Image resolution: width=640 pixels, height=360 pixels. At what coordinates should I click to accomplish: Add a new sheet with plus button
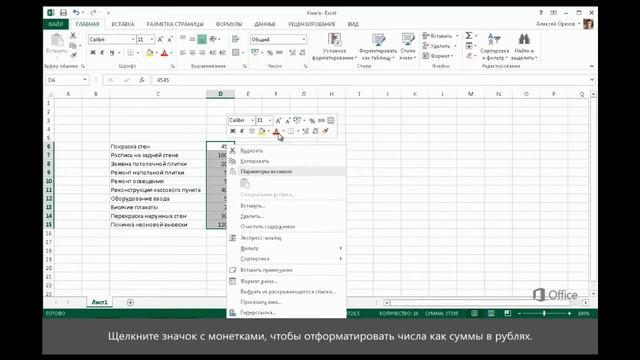(130, 302)
